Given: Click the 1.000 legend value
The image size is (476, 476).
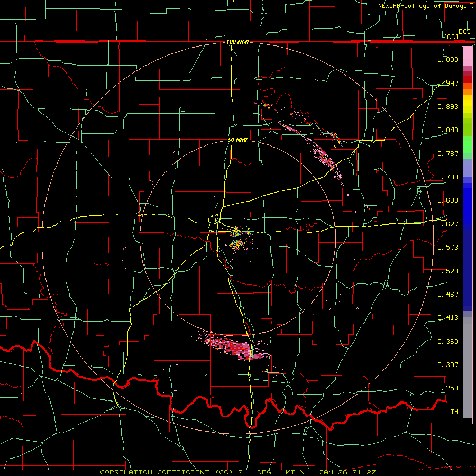Looking at the screenshot, I should (448, 59).
